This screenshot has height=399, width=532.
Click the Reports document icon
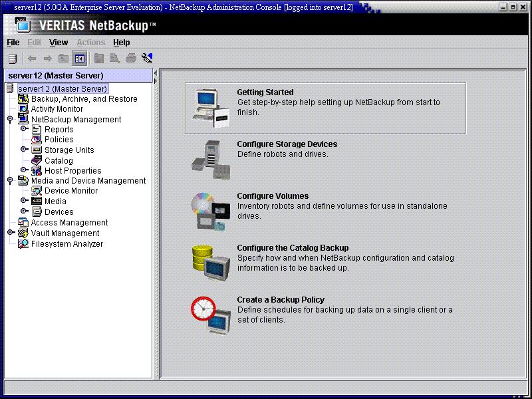pos(37,129)
